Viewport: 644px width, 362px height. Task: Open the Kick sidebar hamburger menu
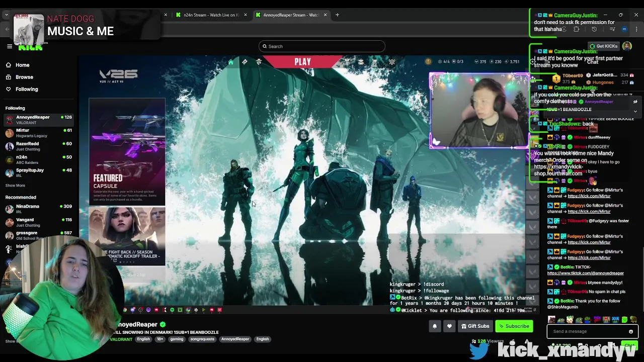(x=9, y=46)
